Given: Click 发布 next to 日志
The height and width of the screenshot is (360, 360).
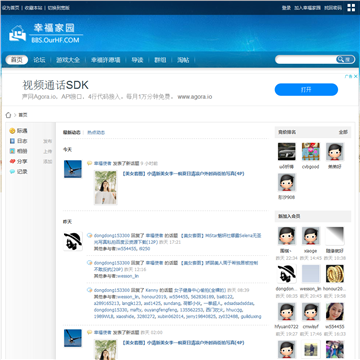Looking at the screenshot, I should [48, 141].
